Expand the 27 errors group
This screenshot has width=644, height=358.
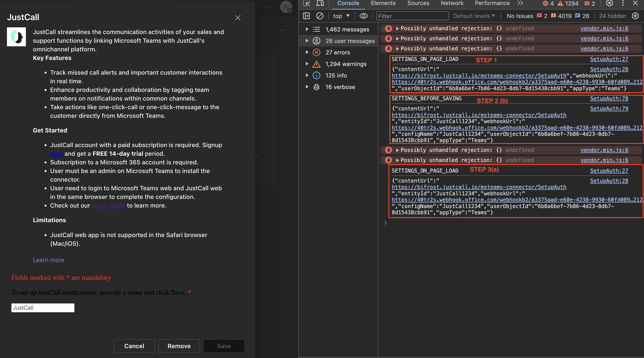(x=307, y=52)
